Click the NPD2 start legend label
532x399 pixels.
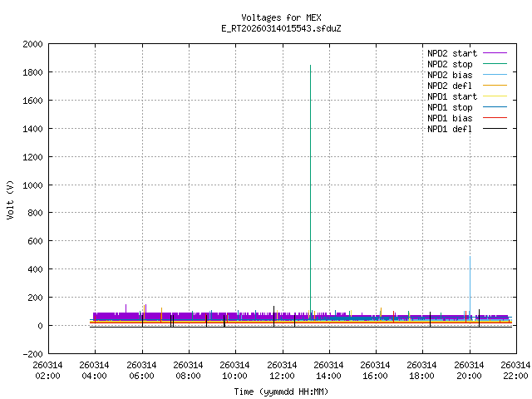click(450, 53)
